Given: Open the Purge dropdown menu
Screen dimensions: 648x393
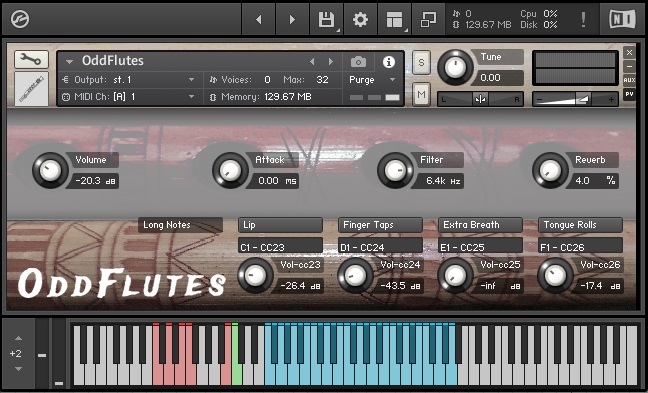Looking at the screenshot, I should click(373, 79).
